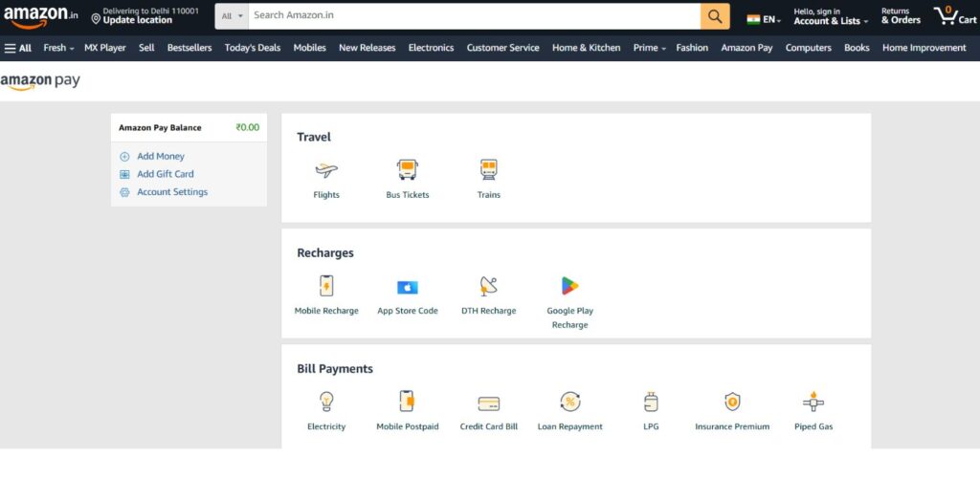Open Computers in navigation bar
This screenshot has width=980, height=501.
[808, 48]
